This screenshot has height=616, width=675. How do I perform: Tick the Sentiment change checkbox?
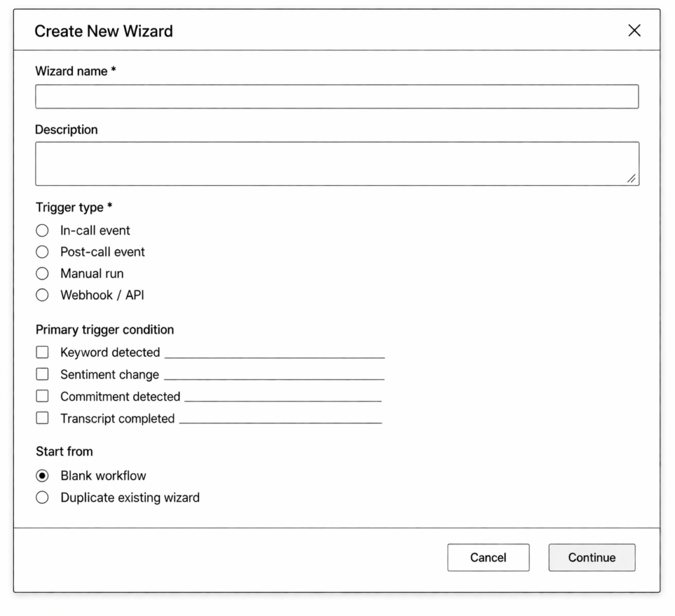coord(42,374)
